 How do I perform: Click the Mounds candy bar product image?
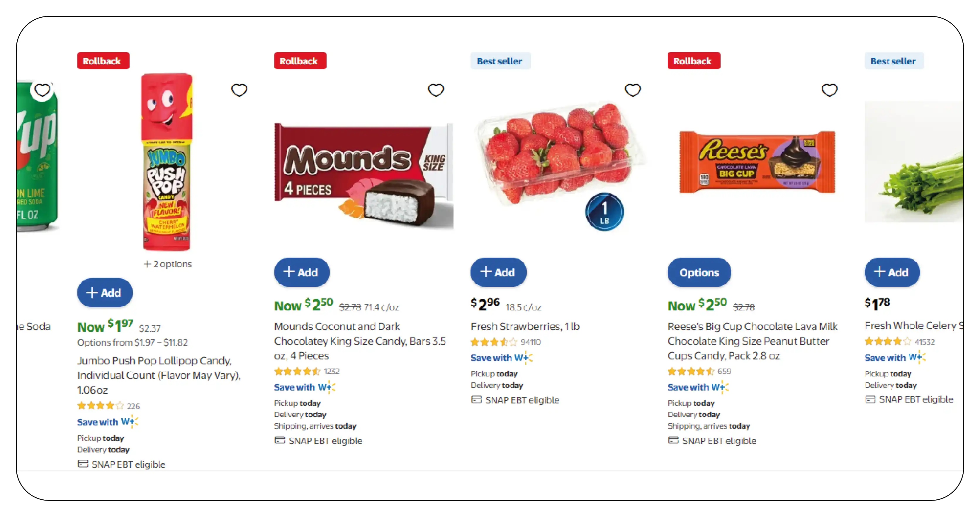[x=364, y=175]
